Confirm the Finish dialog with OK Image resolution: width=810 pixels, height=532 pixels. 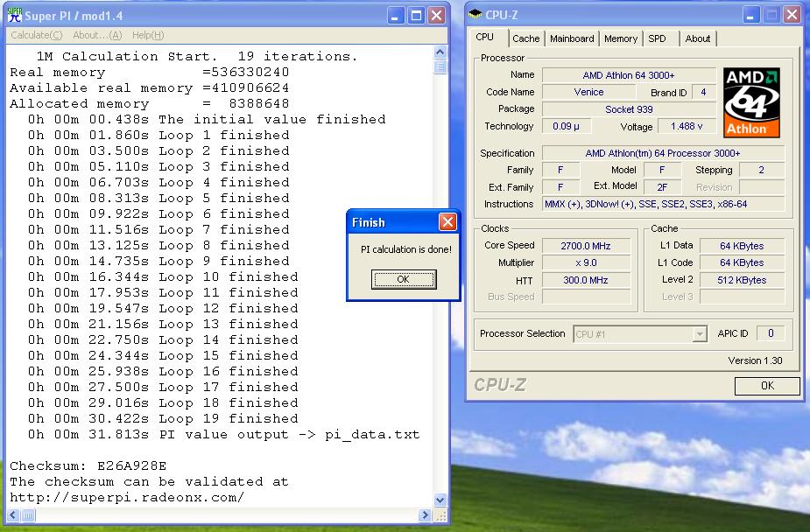(404, 279)
